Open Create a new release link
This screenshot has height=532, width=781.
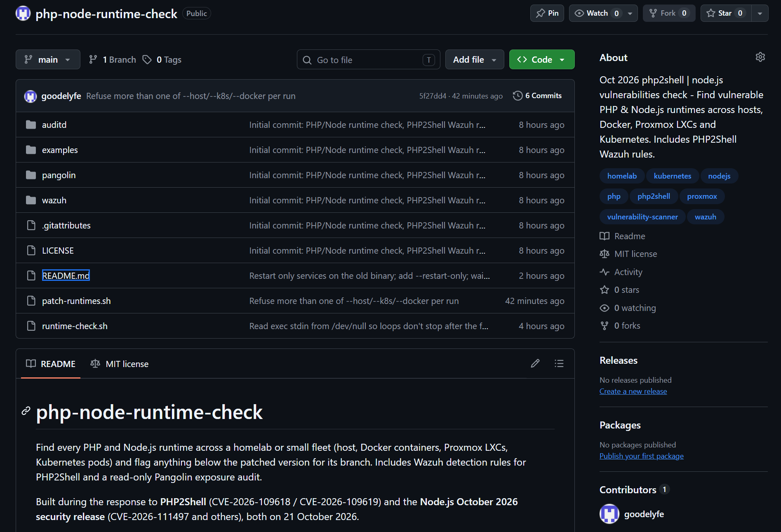[x=633, y=391]
